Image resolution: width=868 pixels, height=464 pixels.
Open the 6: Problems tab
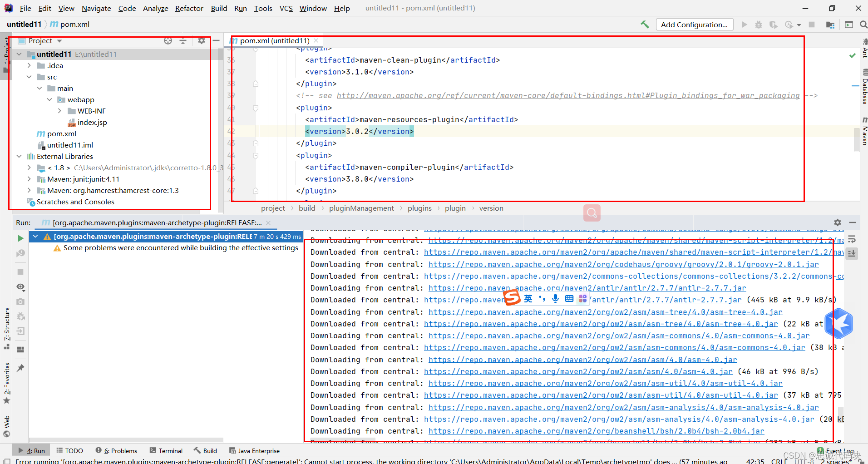click(116, 451)
